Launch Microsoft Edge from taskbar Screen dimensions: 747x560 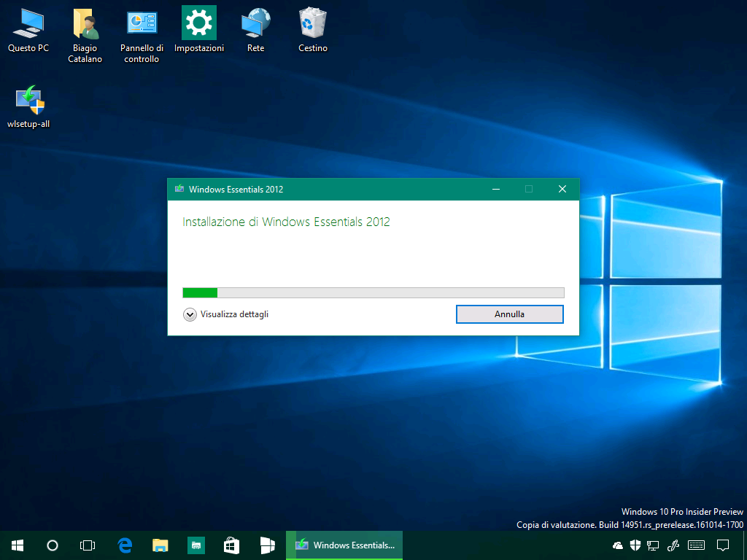point(125,545)
